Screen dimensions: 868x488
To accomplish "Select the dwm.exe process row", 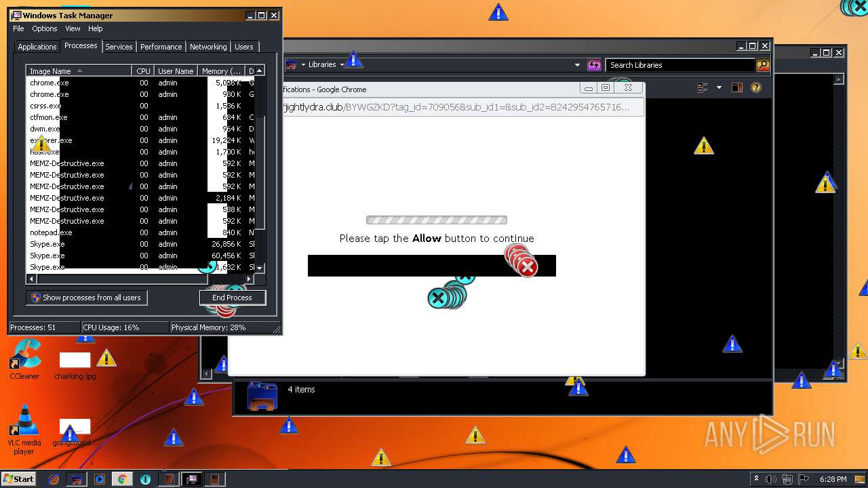I will 140,129.
